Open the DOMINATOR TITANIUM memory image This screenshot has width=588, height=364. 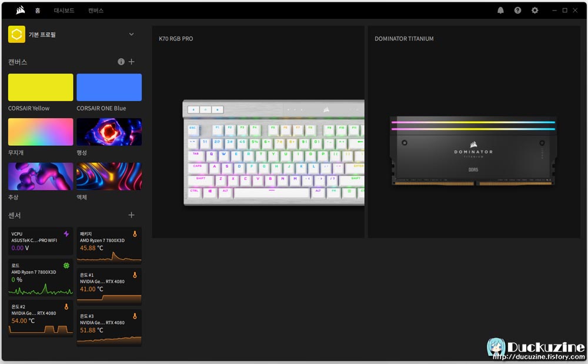[x=473, y=151]
